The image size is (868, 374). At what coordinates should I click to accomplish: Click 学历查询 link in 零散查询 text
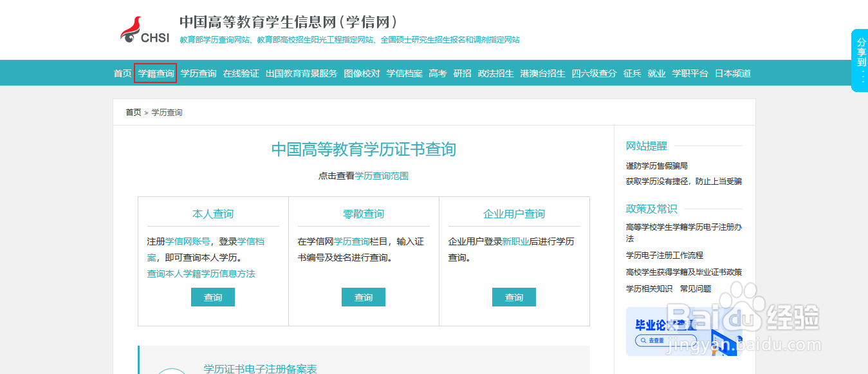[352, 242]
